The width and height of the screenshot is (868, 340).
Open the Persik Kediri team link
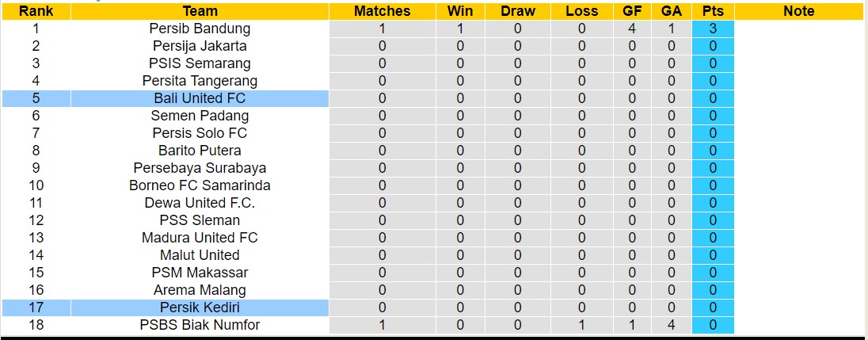click(x=200, y=308)
